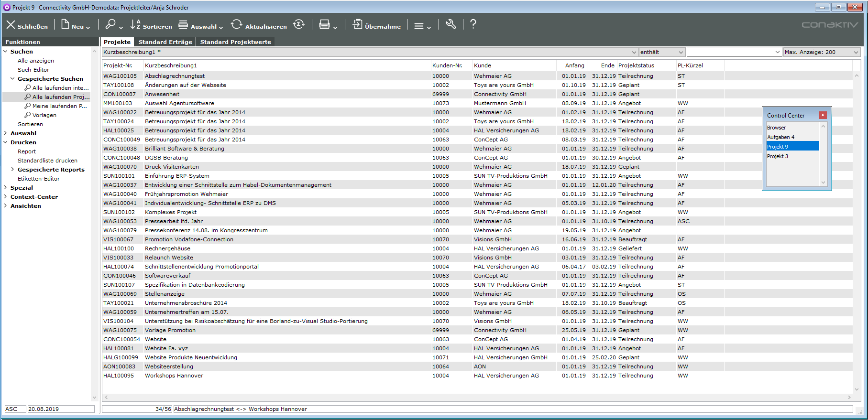Image resolution: width=868 pixels, height=420 pixels.
Task: Click the Sortieren A-Z sort icon
Action: click(135, 24)
